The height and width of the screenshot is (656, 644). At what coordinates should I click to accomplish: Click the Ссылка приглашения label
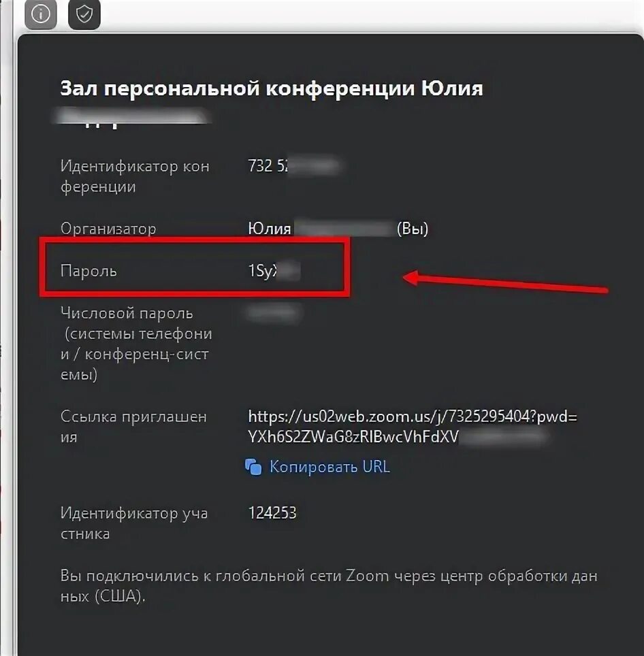134,427
